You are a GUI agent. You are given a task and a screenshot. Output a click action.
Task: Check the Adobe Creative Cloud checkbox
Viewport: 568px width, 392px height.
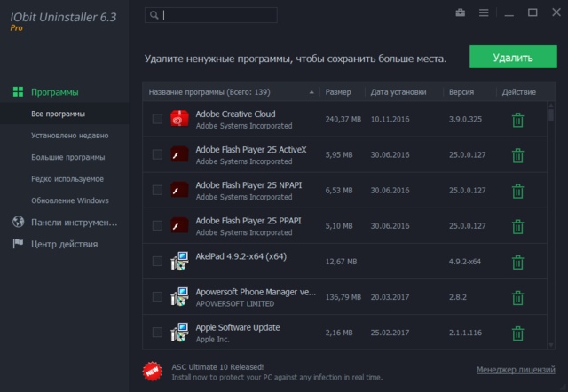157,119
